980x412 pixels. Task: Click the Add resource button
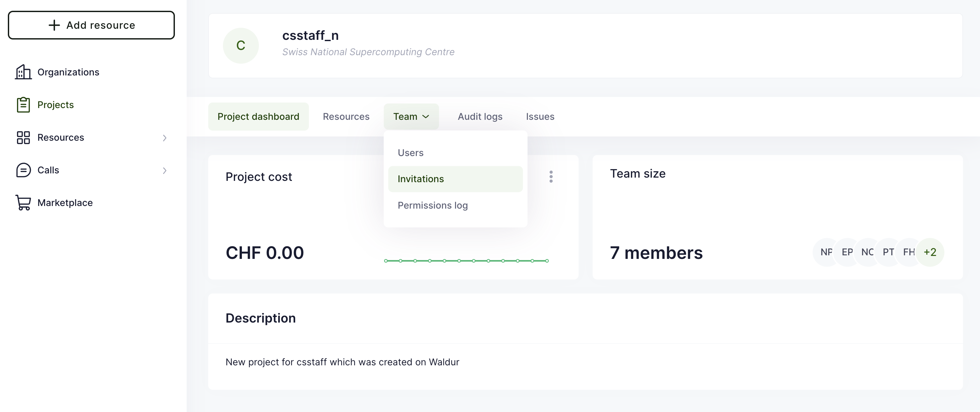91,25
